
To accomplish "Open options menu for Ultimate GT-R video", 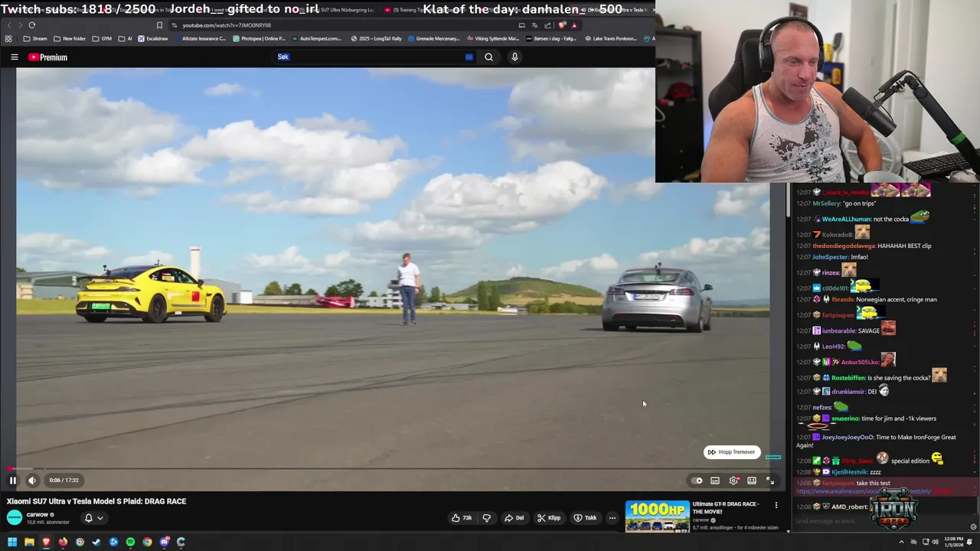I will pyautogui.click(x=776, y=505).
